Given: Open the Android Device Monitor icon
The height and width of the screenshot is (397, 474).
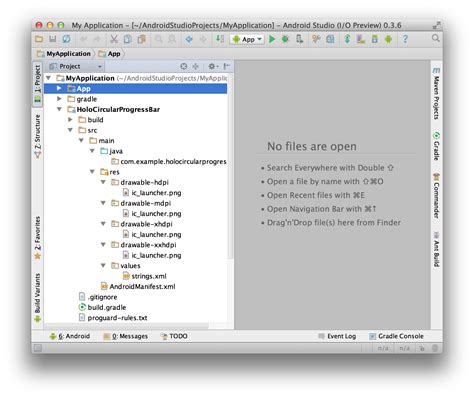Looking at the screenshot, I should pos(388,39).
